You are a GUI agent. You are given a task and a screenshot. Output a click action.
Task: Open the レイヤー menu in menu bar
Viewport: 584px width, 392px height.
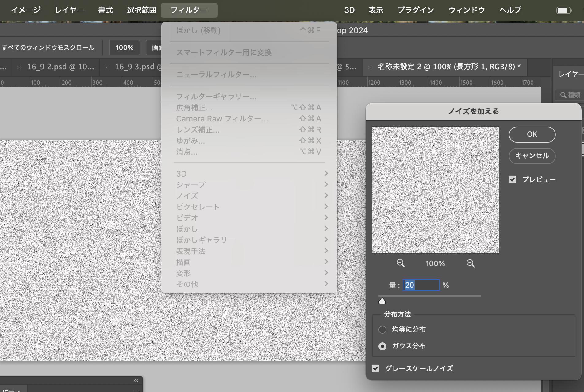(69, 10)
